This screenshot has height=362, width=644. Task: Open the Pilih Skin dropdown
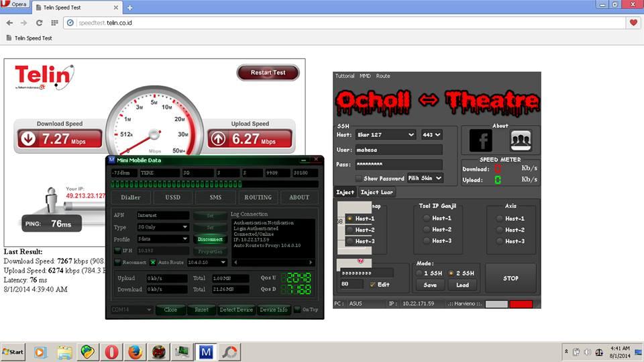pos(425,178)
